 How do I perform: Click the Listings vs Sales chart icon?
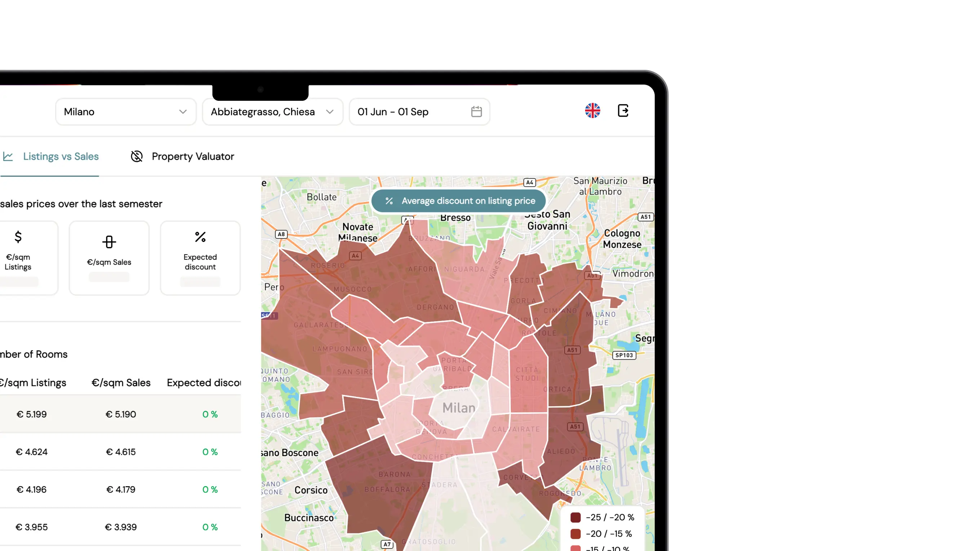(8, 156)
